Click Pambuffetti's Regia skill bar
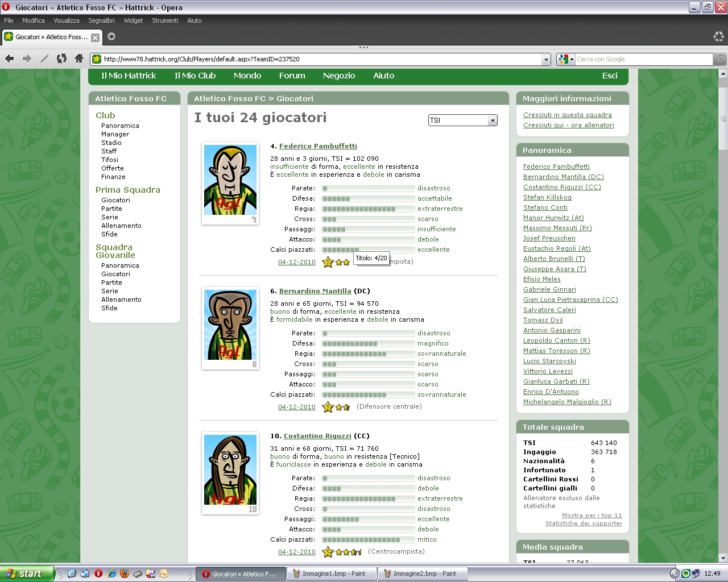The image size is (728, 582). [368, 209]
